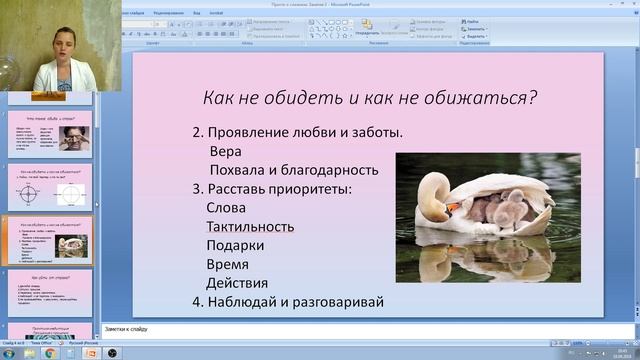This screenshot has height=360, width=640.
Task: Click inside Заметки к слайду notes field
Action: tap(367, 331)
